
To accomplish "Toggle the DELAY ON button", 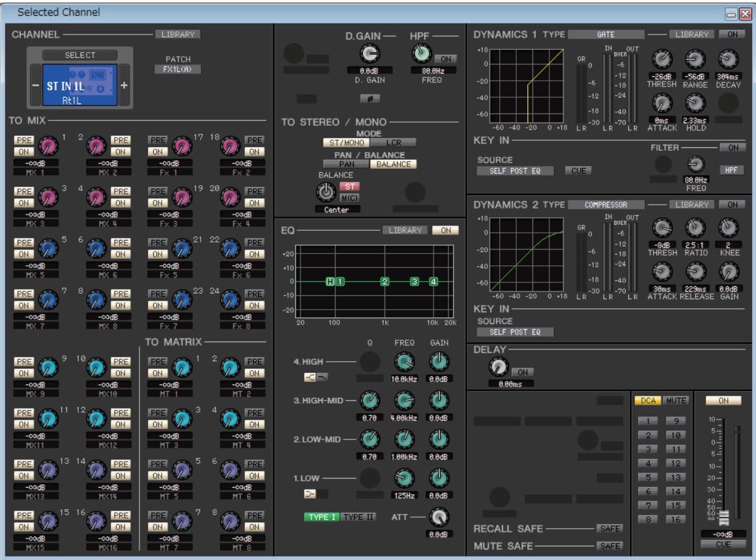I will (523, 372).
